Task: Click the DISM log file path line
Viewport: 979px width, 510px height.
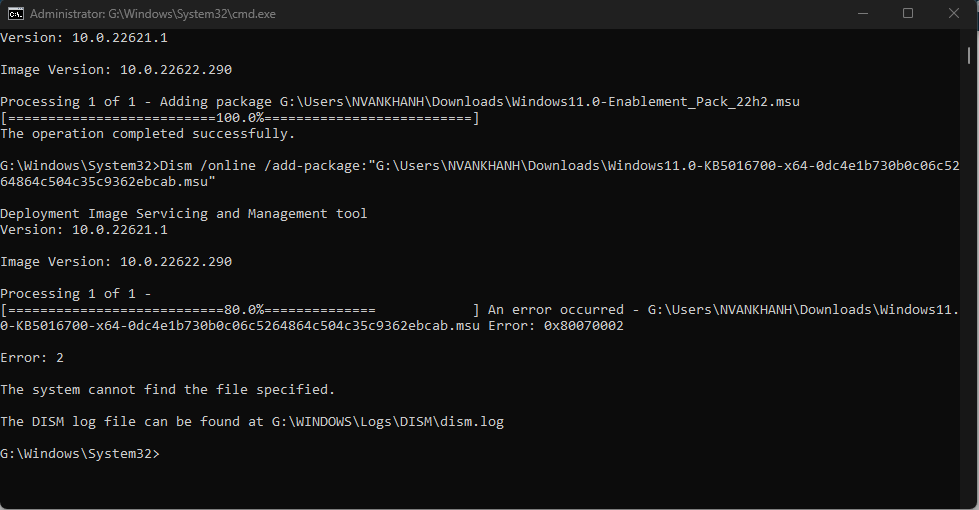Action: [252, 421]
